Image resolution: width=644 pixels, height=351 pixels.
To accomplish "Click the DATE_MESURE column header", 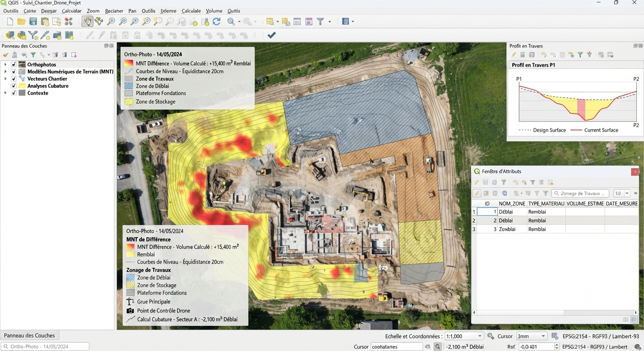I will coord(622,203).
